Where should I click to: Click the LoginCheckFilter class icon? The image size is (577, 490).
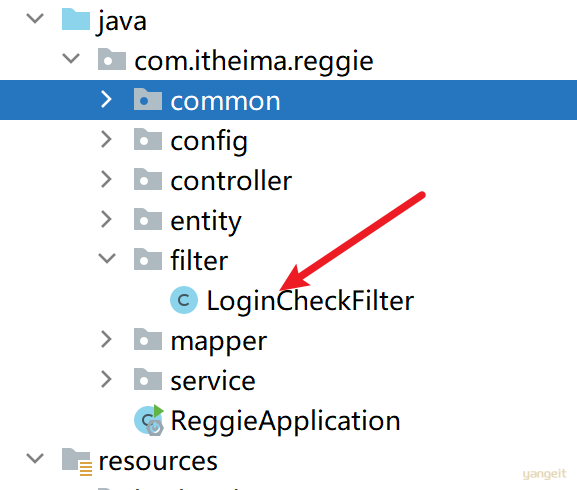184,300
